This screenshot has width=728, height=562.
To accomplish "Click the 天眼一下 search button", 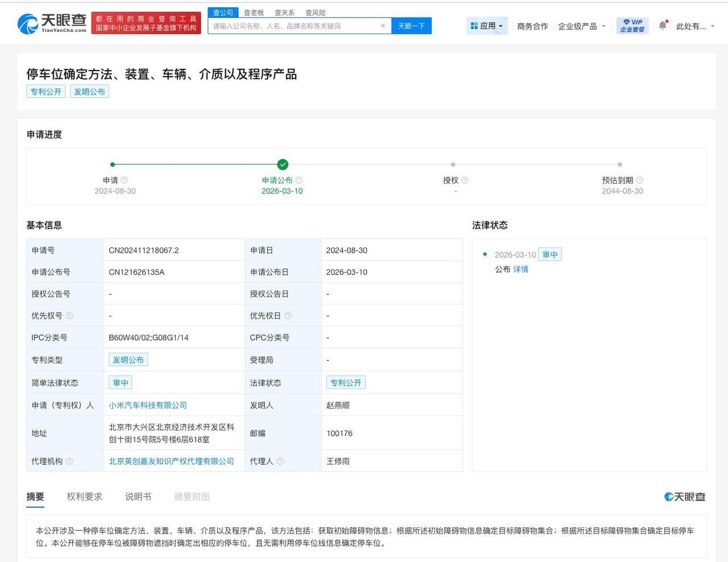I will pos(411,26).
